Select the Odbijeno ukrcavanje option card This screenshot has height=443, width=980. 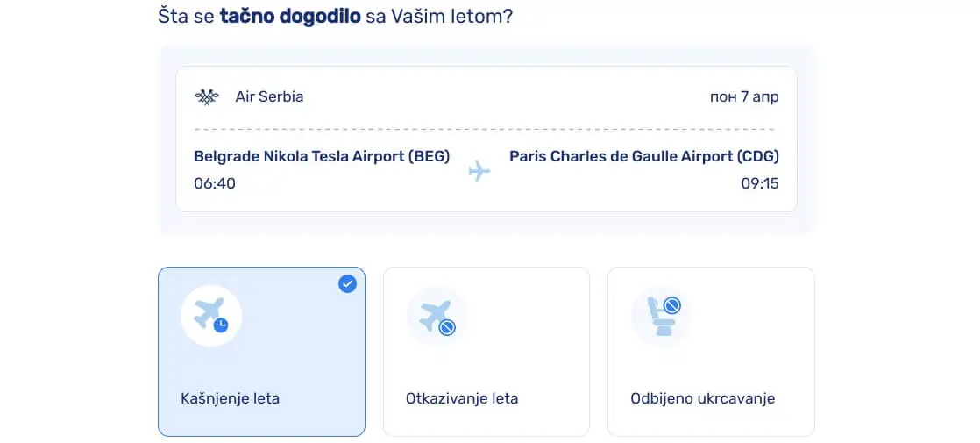pyautogui.click(x=711, y=352)
